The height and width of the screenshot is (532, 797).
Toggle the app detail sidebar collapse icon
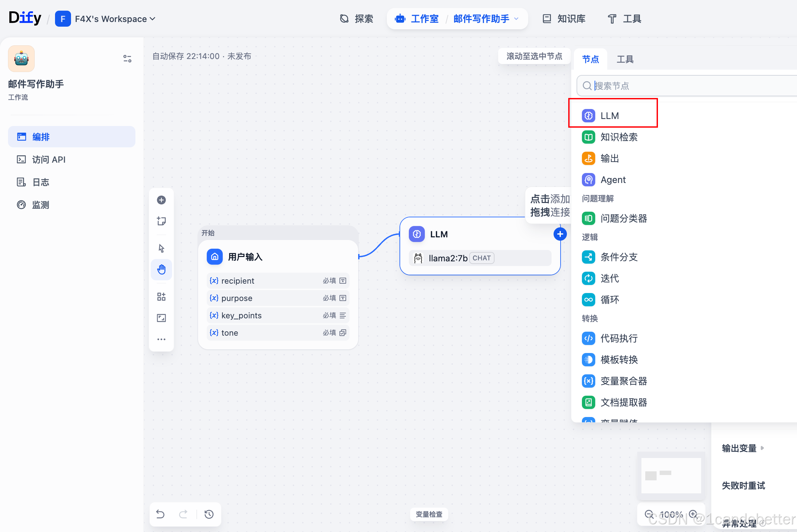[x=127, y=59]
